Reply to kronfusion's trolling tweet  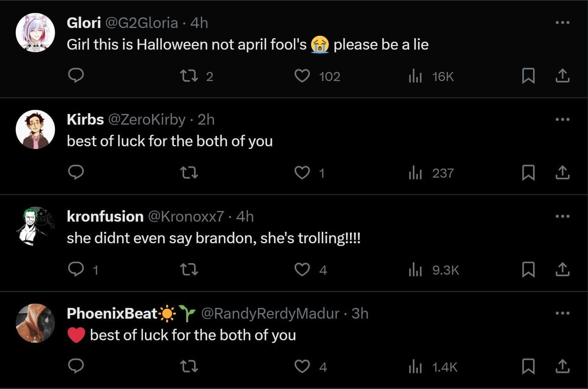[x=75, y=269]
